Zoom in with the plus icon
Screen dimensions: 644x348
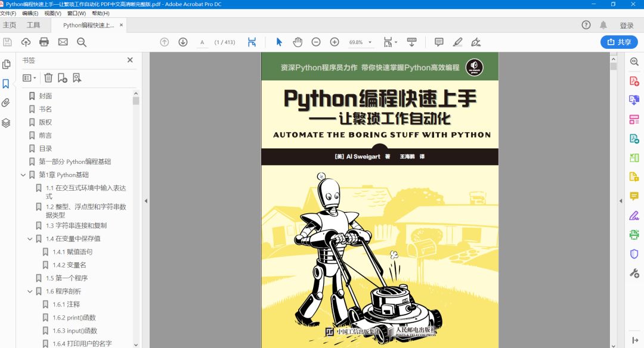[335, 42]
